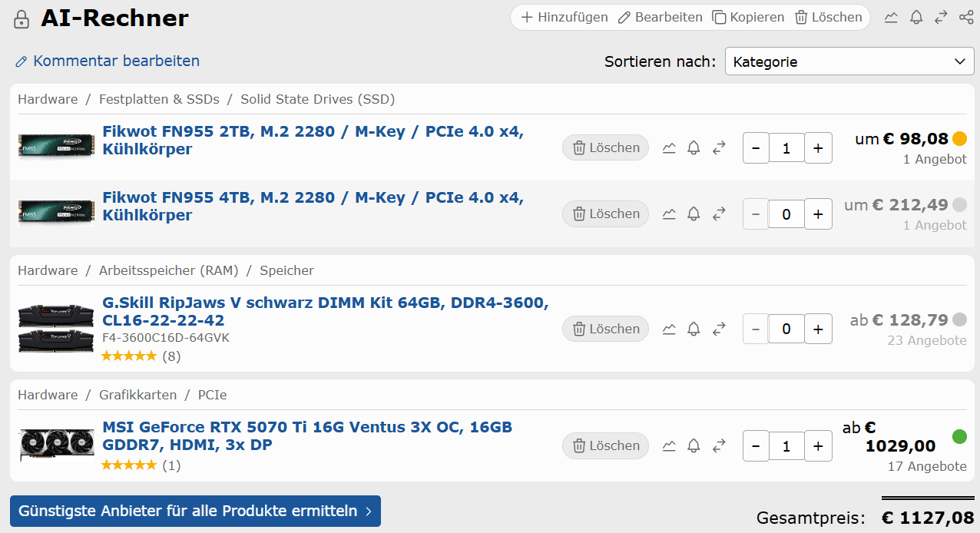Open Solid State Drives (SSD) breadcrumb
The width and height of the screenshot is (980, 533).
tap(318, 99)
